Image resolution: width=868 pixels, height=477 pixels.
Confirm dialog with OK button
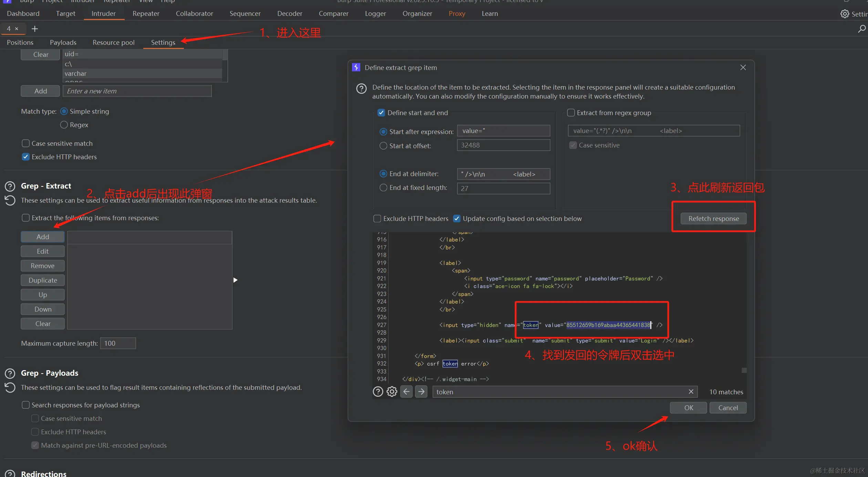coord(689,408)
